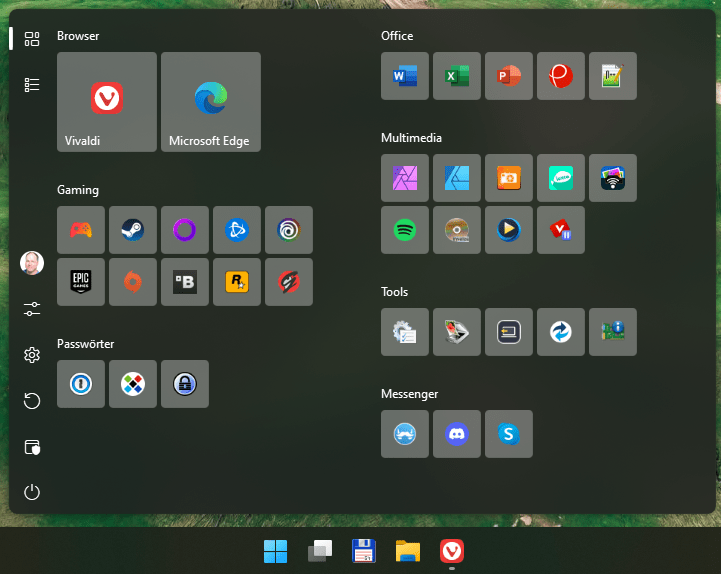721x574 pixels.
Task: Click the Gaming group heading
Action: (78, 190)
